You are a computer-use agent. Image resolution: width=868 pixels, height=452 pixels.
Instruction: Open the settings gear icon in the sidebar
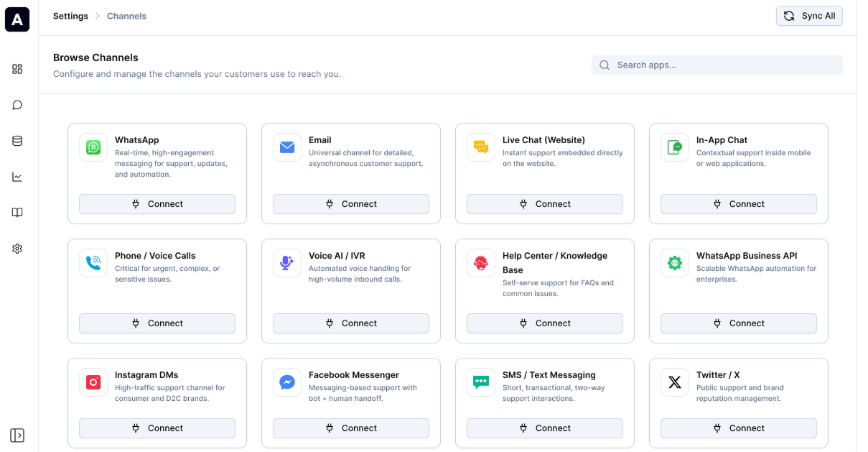17,249
